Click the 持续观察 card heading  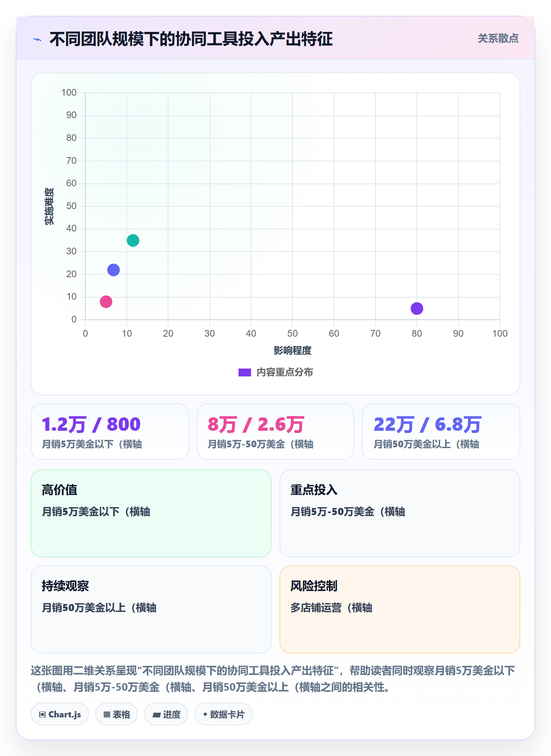click(x=65, y=586)
